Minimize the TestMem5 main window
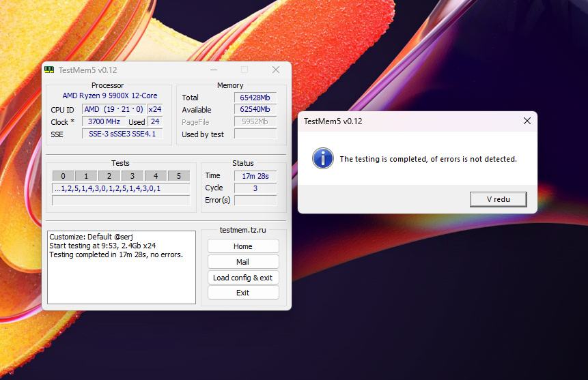This screenshot has width=588, height=380. (x=214, y=70)
